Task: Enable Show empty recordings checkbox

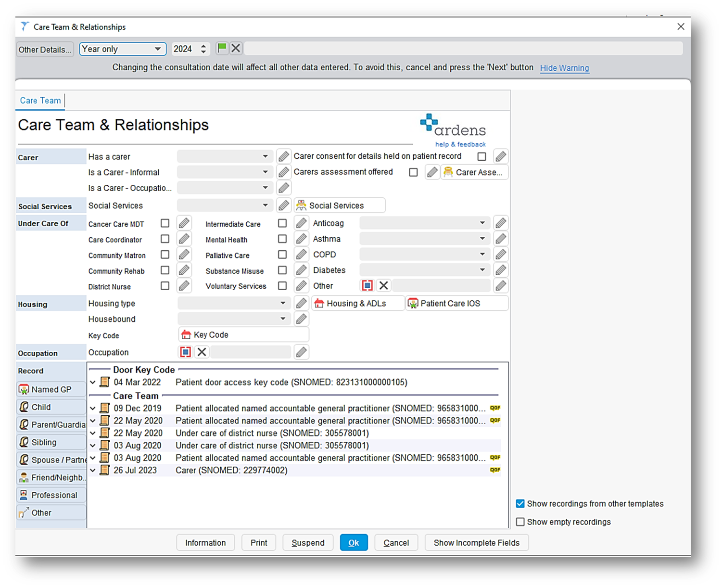Action: 520,522
